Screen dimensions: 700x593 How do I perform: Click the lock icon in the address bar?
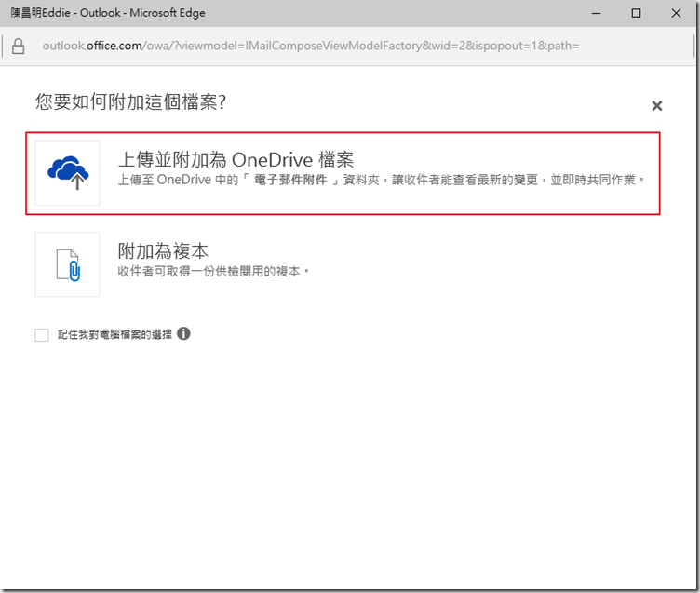click(x=18, y=46)
